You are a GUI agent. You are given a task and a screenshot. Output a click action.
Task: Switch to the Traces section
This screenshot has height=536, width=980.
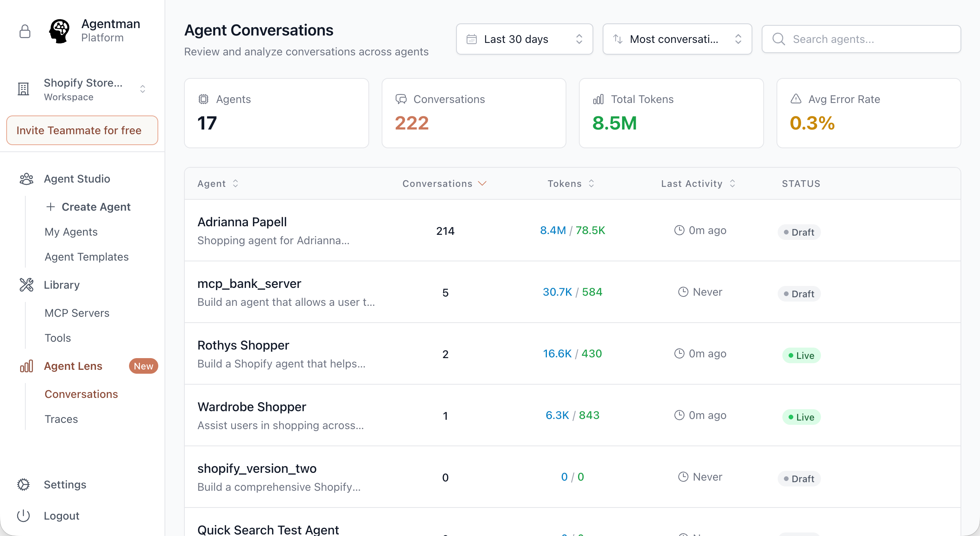[x=62, y=419]
